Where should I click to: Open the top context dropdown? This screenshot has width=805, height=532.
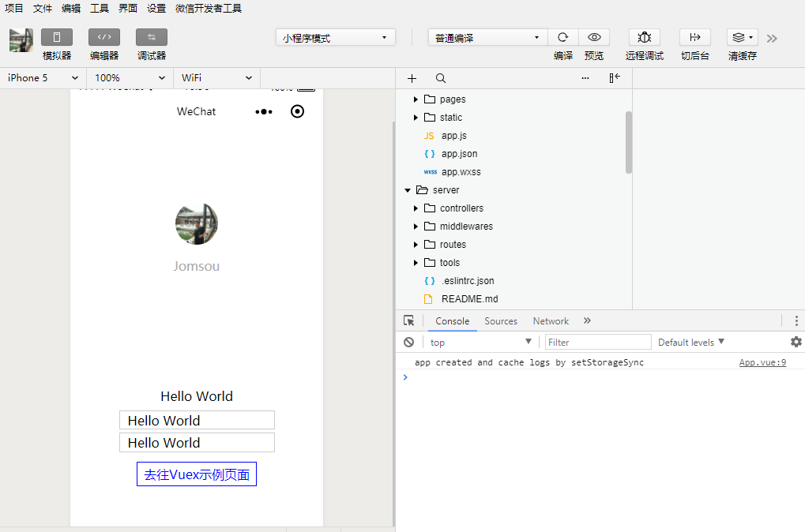pyautogui.click(x=480, y=343)
